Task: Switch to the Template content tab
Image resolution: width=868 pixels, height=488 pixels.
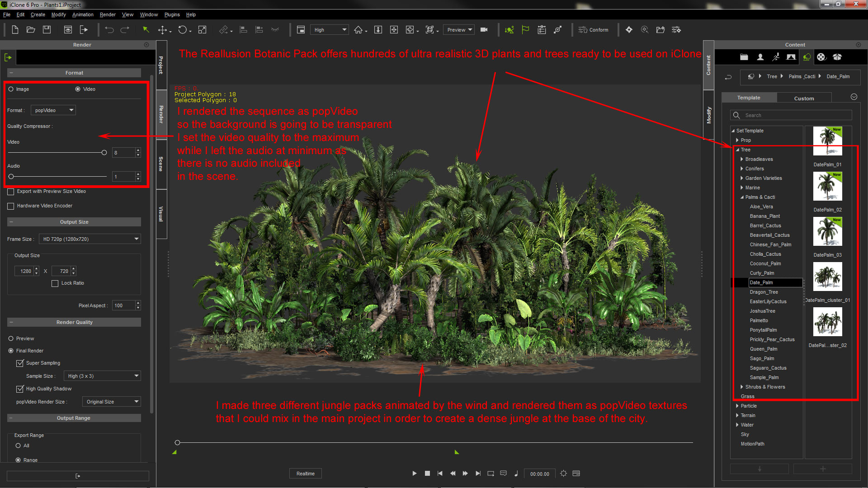Action: 749,98
